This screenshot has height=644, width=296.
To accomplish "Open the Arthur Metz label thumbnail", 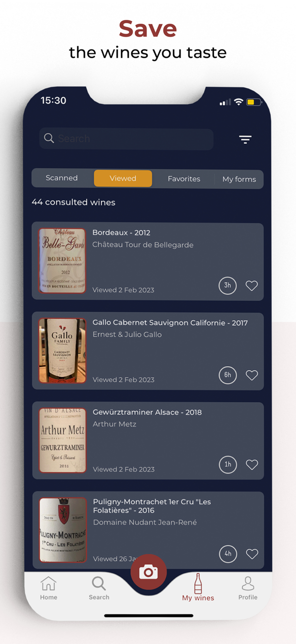I will click(x=63, y=441).
